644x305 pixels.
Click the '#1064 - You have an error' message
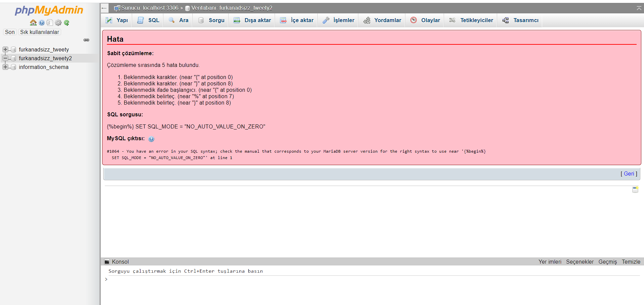[296, 154]
